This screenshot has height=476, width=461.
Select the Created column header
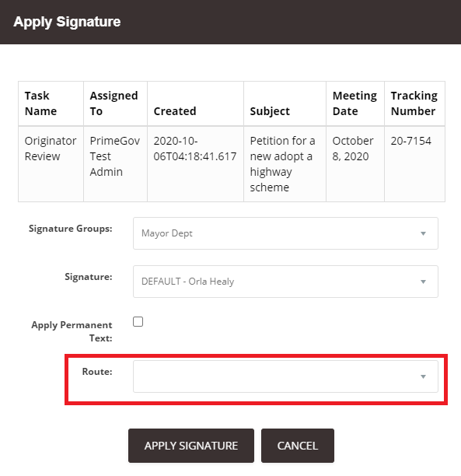(x=195, y=103)
